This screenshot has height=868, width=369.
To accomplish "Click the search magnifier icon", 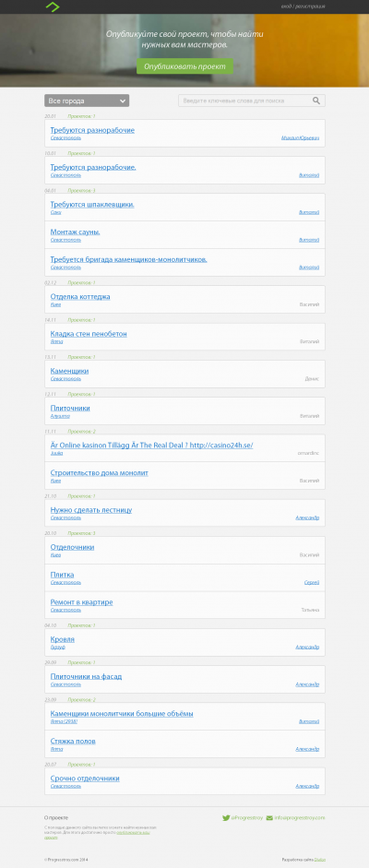I will (316, 101).
